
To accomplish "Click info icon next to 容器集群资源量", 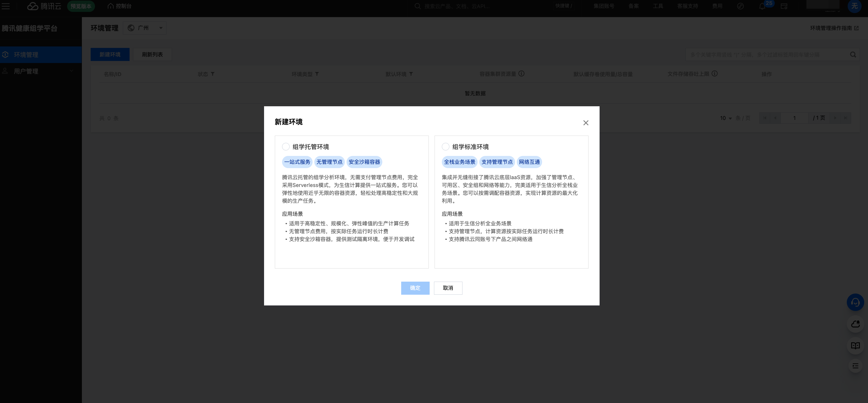I will tap(521, 74).
